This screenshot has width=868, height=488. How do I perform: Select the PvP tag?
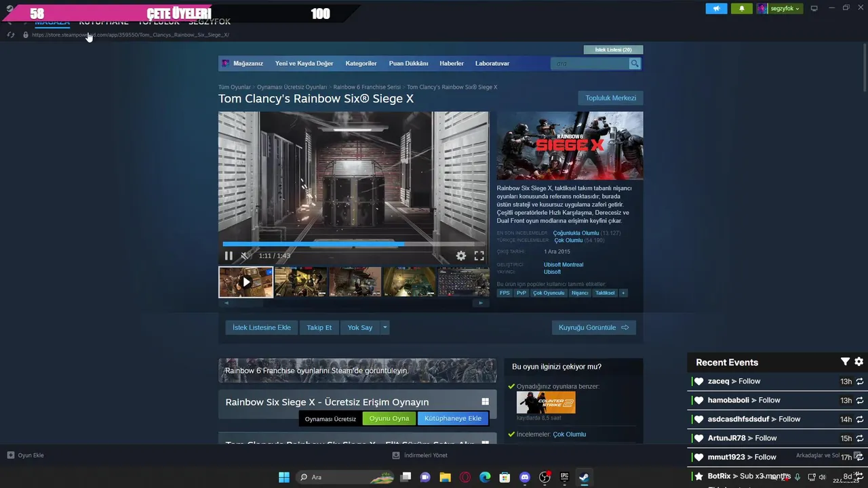point(521,293)
